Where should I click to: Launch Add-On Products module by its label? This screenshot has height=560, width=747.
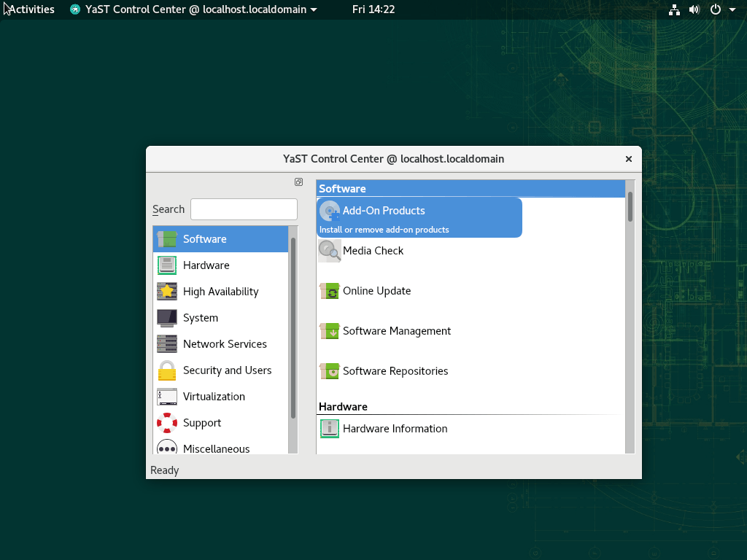(x=384, y=211)
